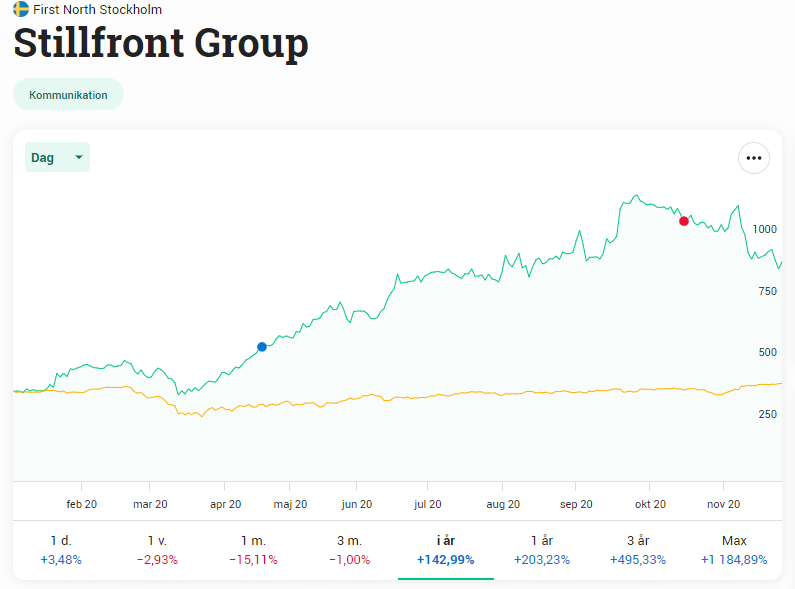Click the red sell marker dot
The width and height of the screenshot is (795, 589).
coord(684,221)
